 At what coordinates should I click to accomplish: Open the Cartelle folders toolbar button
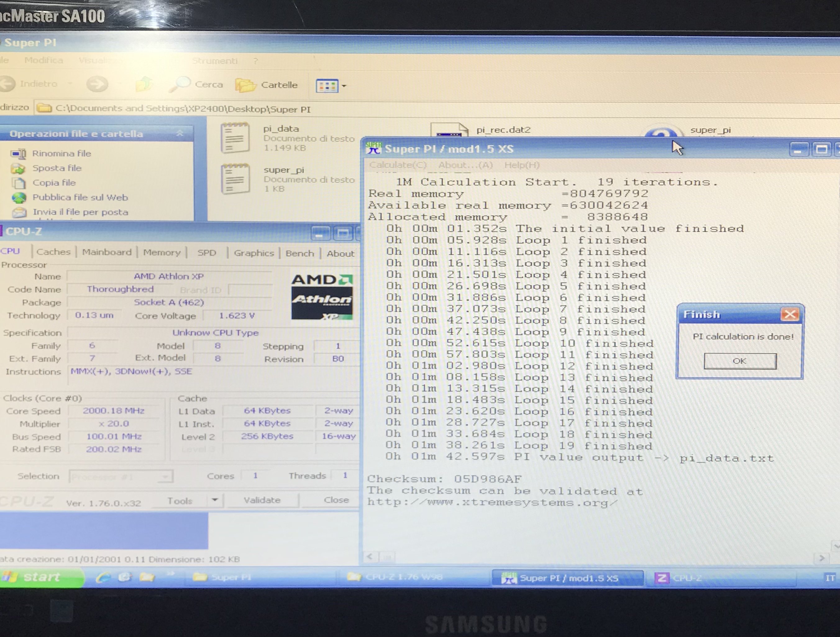click(x=267, y=85)
